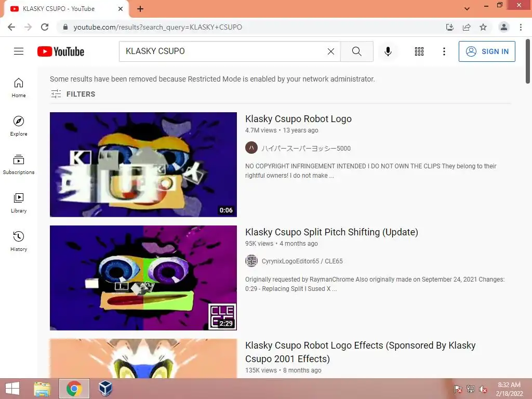Click the description starting Originally requested by RaymanChrome

[375, 284]
